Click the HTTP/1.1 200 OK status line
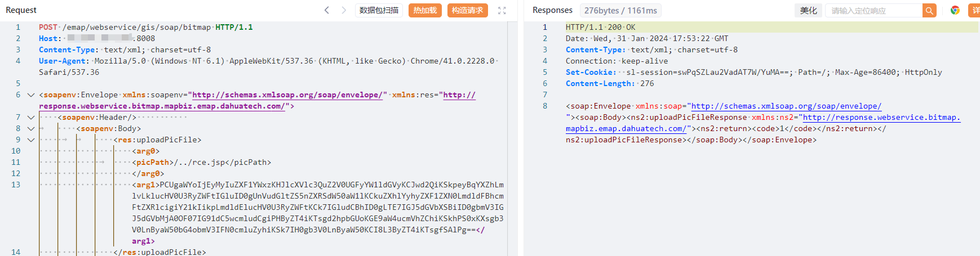 [600, 27]
